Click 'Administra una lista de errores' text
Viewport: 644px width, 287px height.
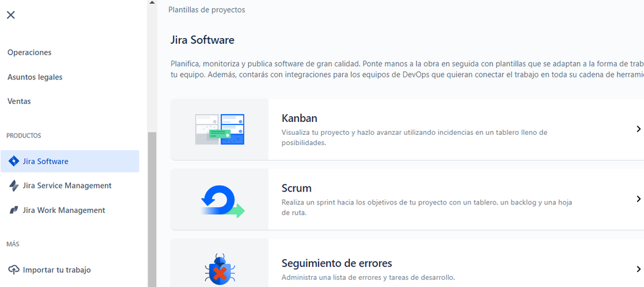click(x=368, y=277)
